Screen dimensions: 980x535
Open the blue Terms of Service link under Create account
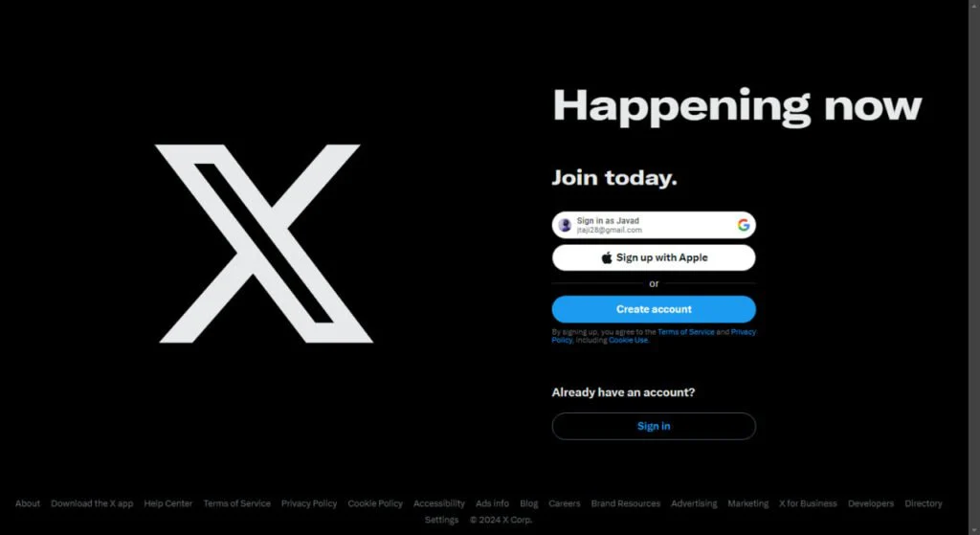click(x=685, y=332)
